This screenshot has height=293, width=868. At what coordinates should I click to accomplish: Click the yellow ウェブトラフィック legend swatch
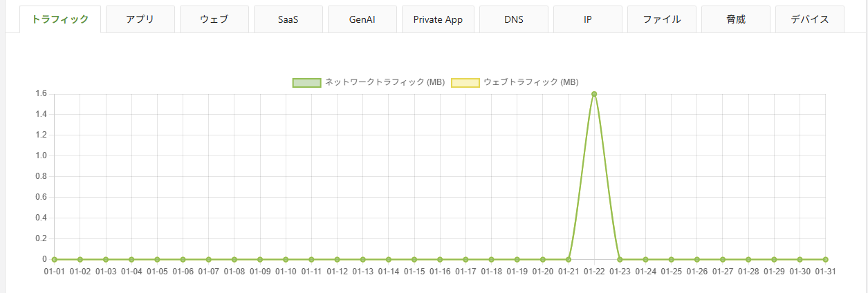click(465, 82)
